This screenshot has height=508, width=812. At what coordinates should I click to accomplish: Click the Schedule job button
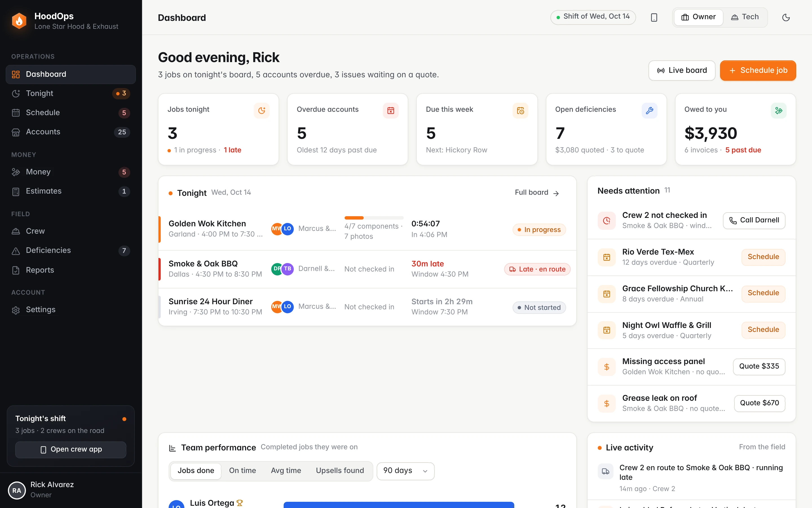tap(758, 71)
